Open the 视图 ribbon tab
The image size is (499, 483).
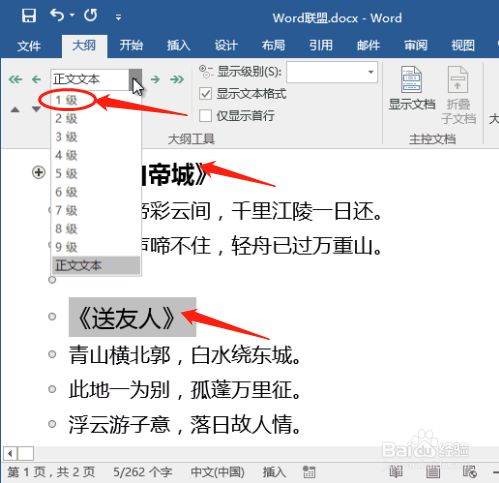(x=463, y=45)
